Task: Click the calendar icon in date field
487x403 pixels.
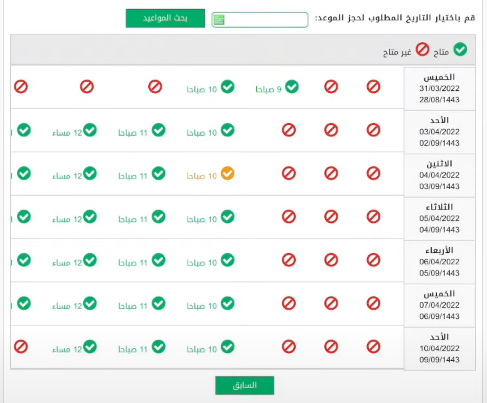Action: click(219, 20)
